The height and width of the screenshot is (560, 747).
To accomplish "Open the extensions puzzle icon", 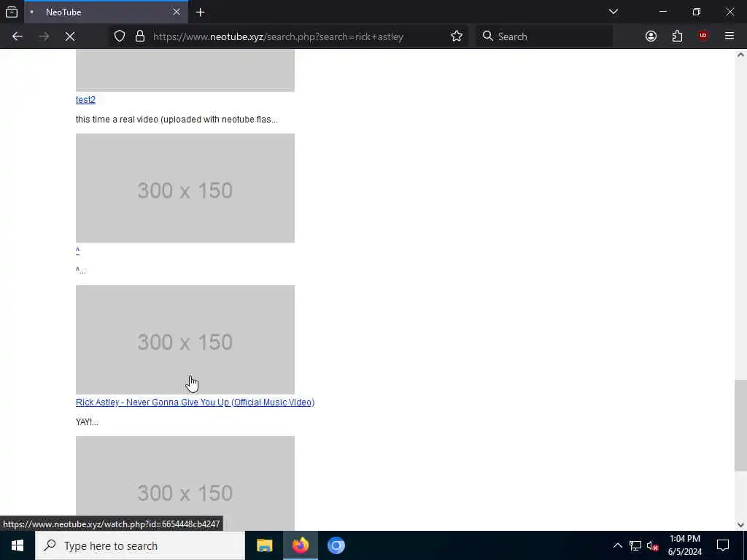I will pyautogui.click(x=677, y=36).
